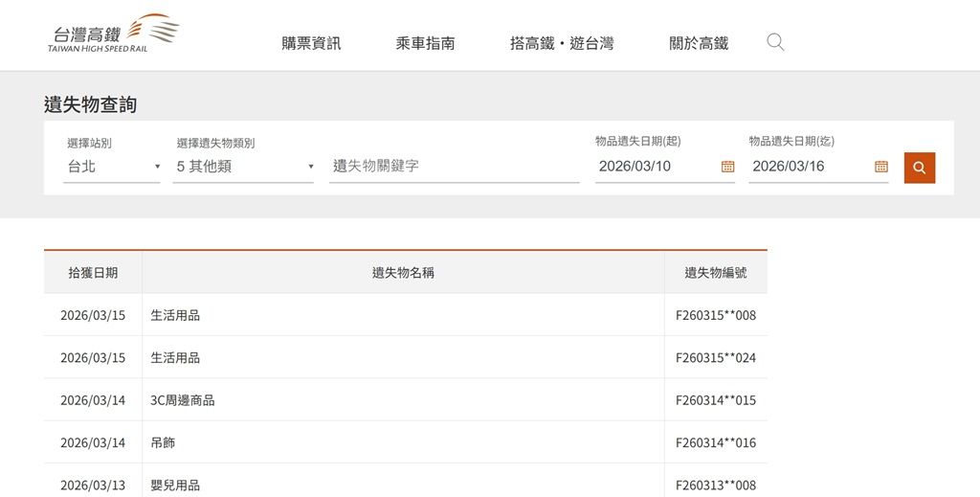Open calendar picker for start lost date
Image resolution: width=980 pixels, height=497 pixels.
coord(727,167)
